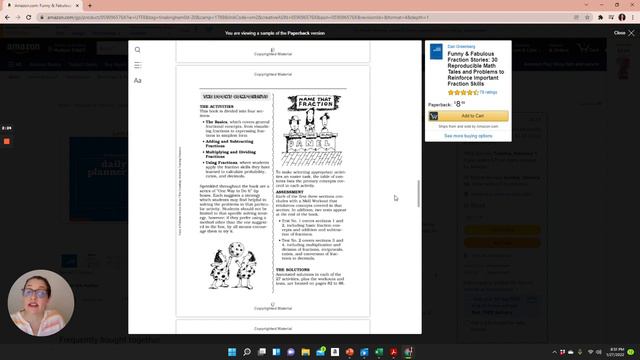This screenshot has height=360, width=640.
Task: Open Chrome profile avatar
Action: pos(622,17)
